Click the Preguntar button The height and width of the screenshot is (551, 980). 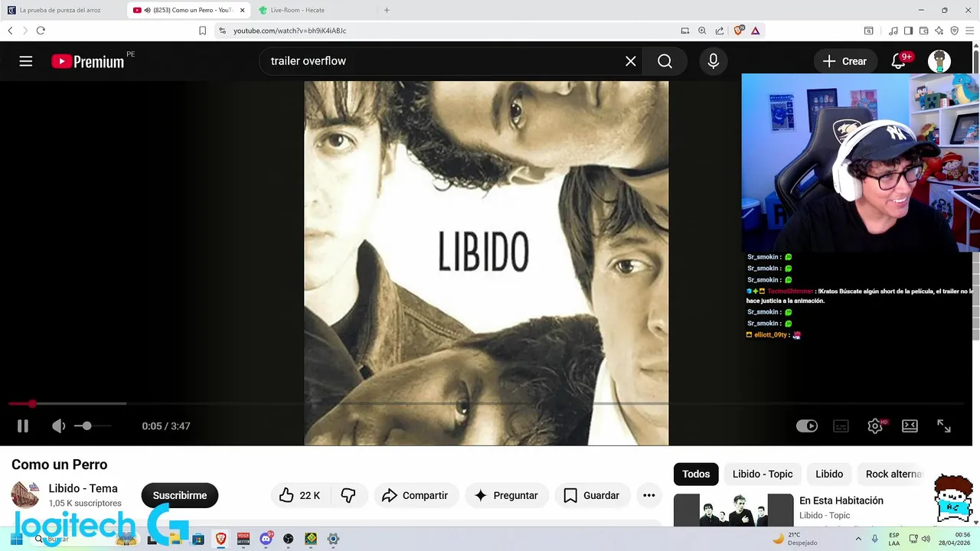(506, 495)
